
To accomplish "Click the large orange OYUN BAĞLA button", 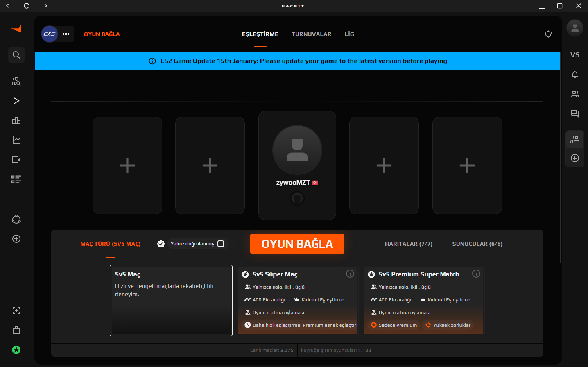I will (297, 244).
